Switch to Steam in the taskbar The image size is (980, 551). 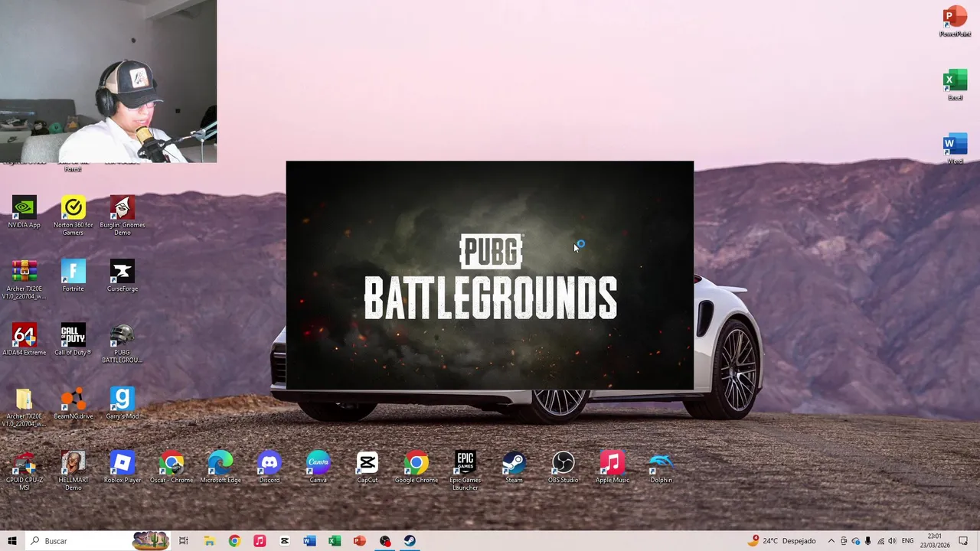click(410, 541)
